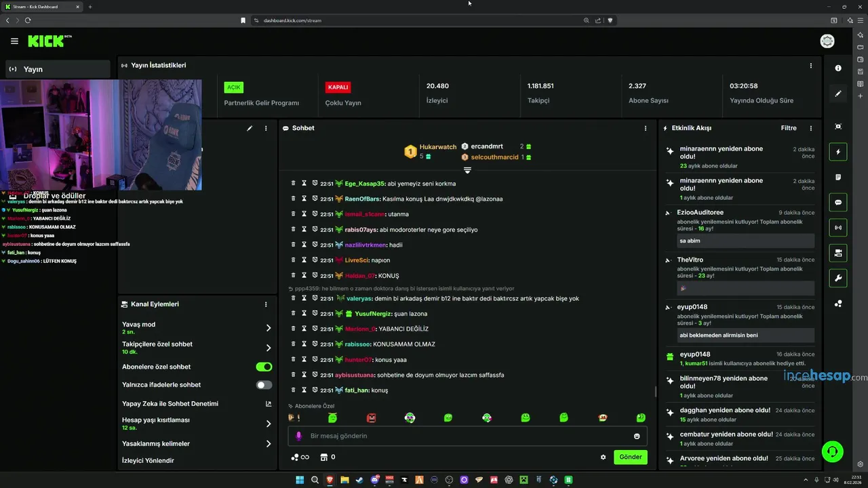Open the emoji picker in message box
This screenshot has width=868, height=488.
point(637,436)
